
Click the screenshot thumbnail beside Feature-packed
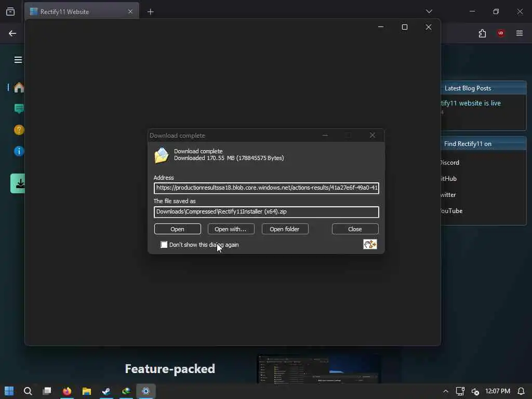tap(319, 369)
